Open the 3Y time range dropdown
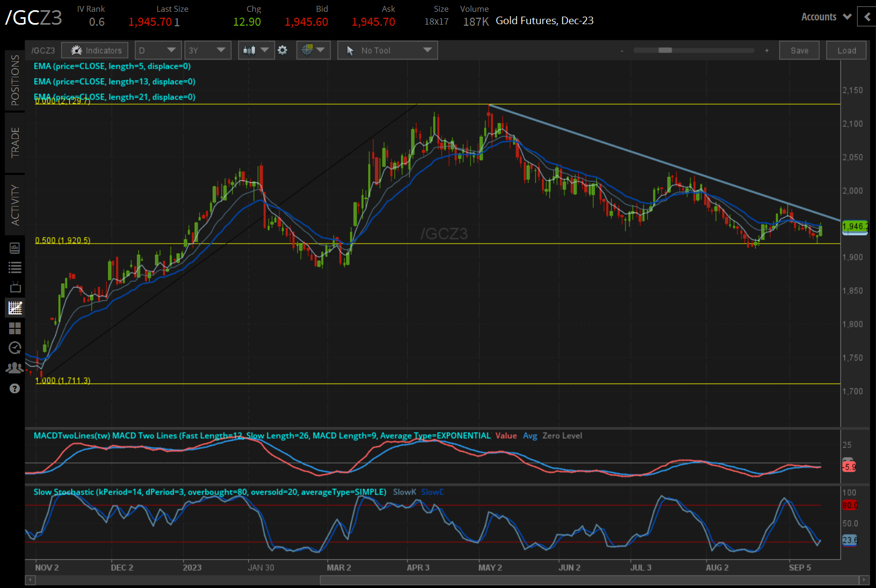 (208, 50)
